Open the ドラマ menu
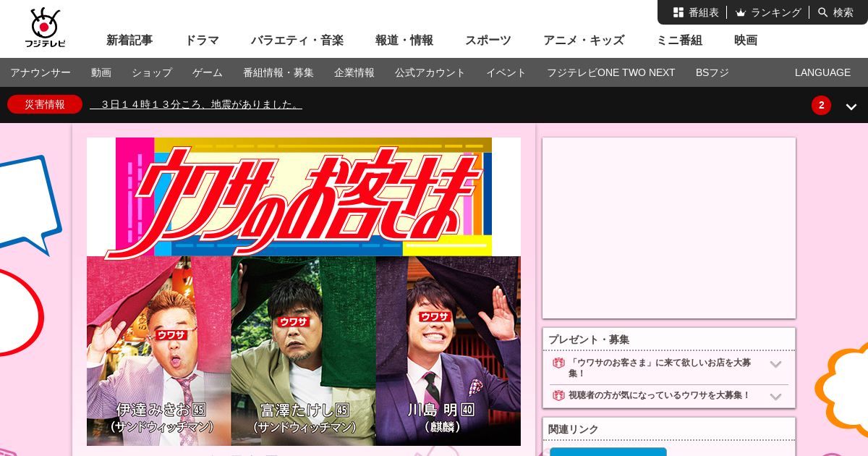Viewport: 868px width, 456px height. tap(202, 41)
